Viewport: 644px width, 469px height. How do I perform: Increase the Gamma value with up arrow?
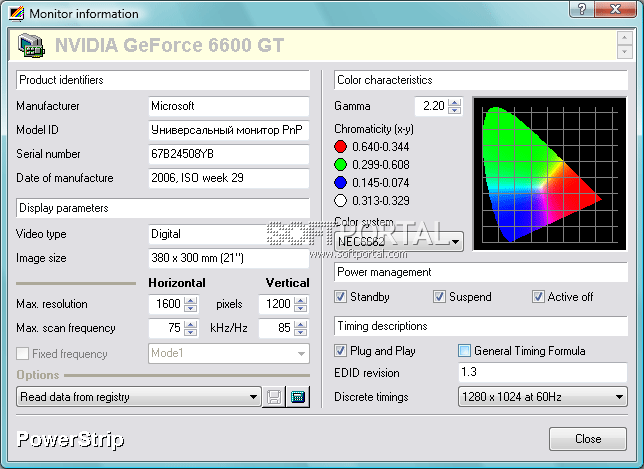pyautogui.click(x=454, y=102)
